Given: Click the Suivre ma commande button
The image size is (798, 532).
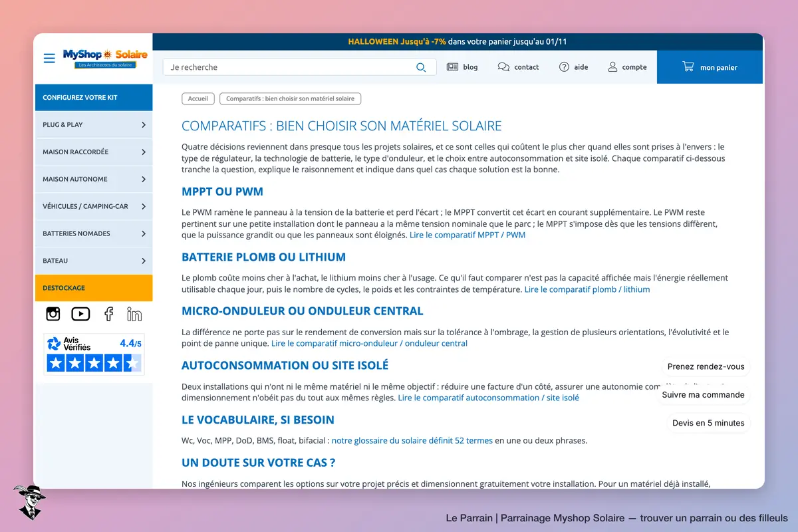Looking at the screenshot, I should point(703,394).
